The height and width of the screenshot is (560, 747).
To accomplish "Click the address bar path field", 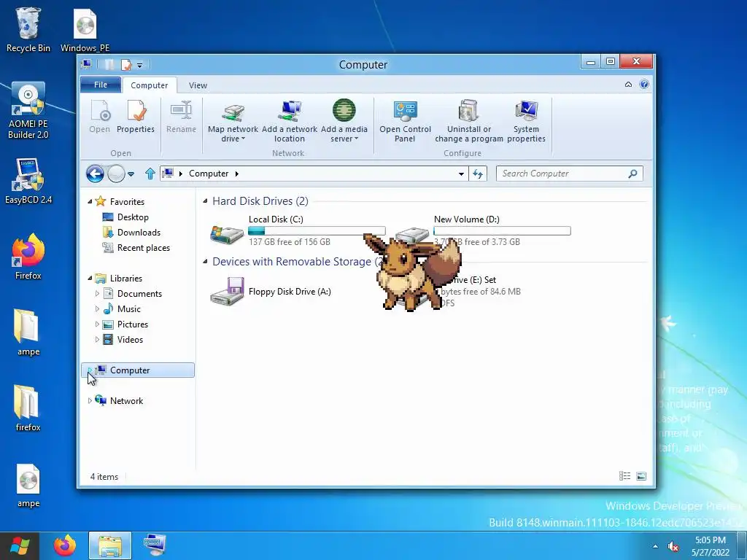I will (x=314, y=174).
